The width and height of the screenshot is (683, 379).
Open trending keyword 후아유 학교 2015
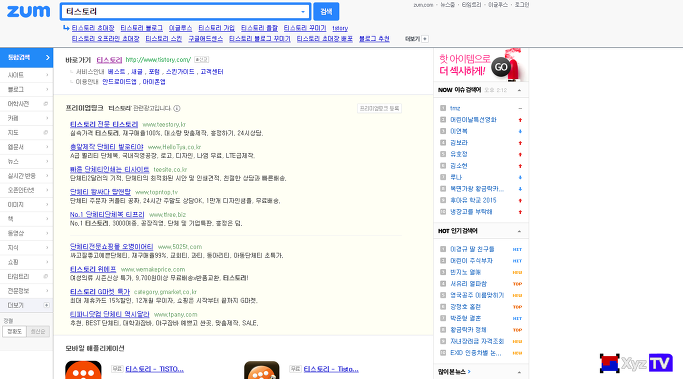473,200
